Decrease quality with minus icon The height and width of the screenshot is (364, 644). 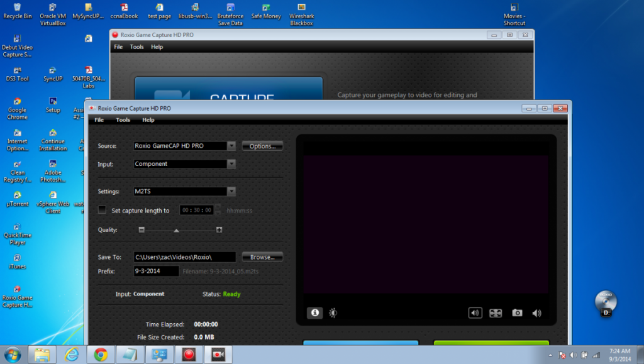pos(142,230)
